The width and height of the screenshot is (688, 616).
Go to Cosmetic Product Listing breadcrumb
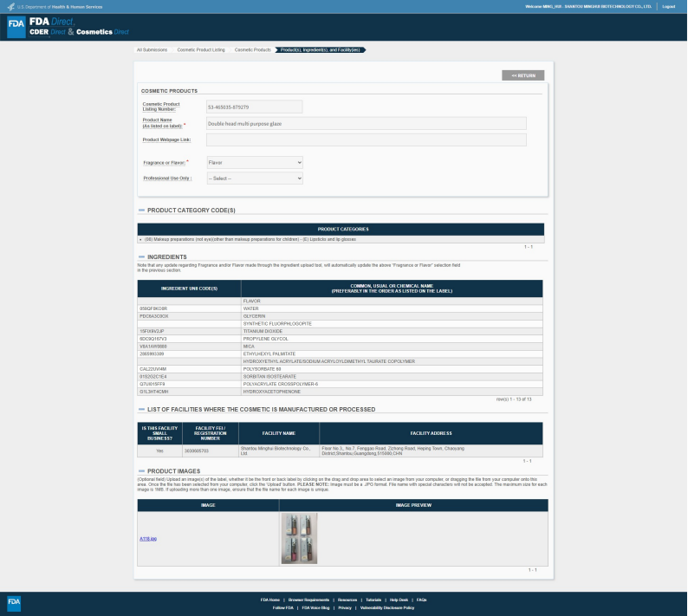tap(200, 49)
